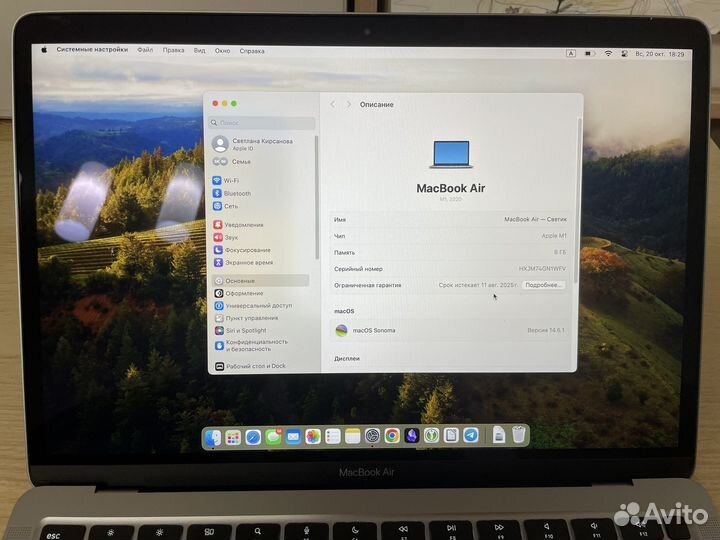Open Telegram from the Dock
Viewport: 720px width, 540px height.
(471, 435)
